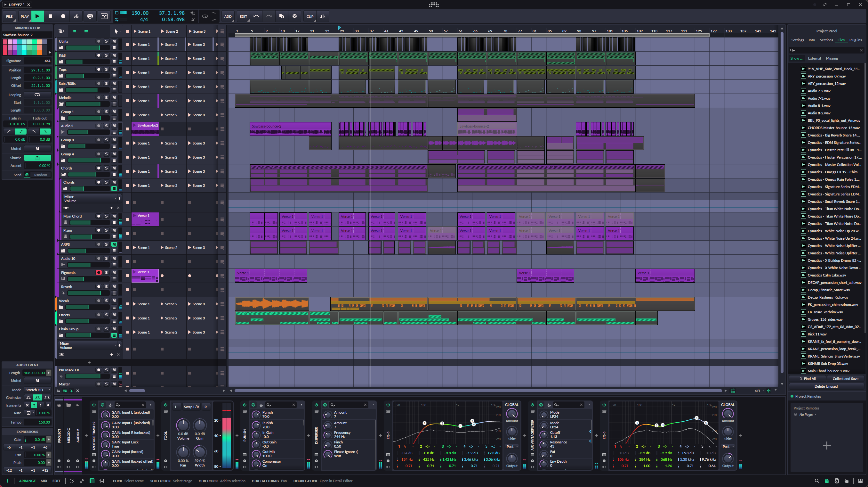868x487 pixels.
Task: Enable the arranger loop icon
Action: 205,16
